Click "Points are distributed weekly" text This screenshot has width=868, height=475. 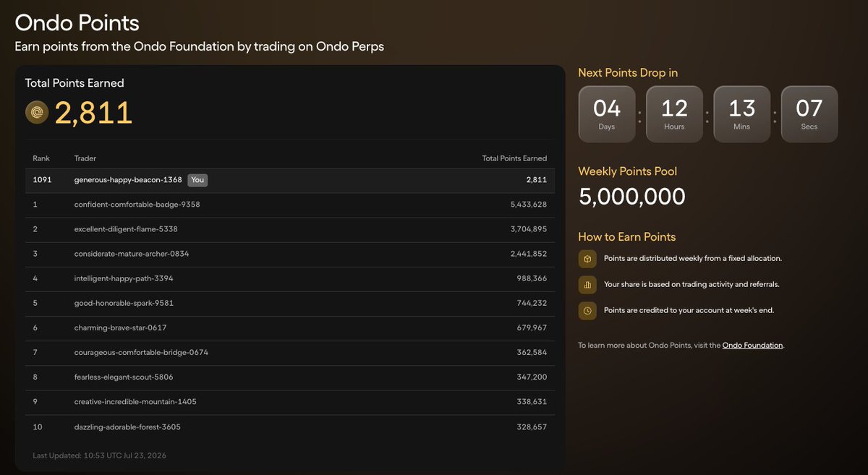693,259
